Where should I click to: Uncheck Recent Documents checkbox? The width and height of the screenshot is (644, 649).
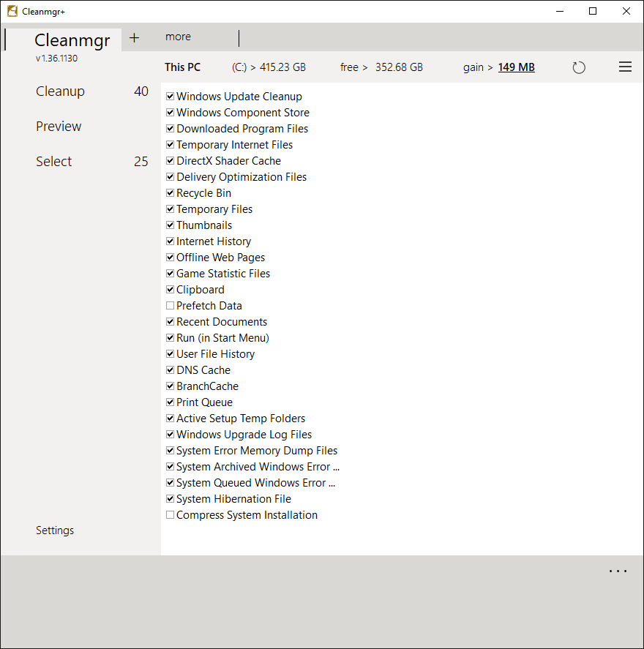coord(170,322)
